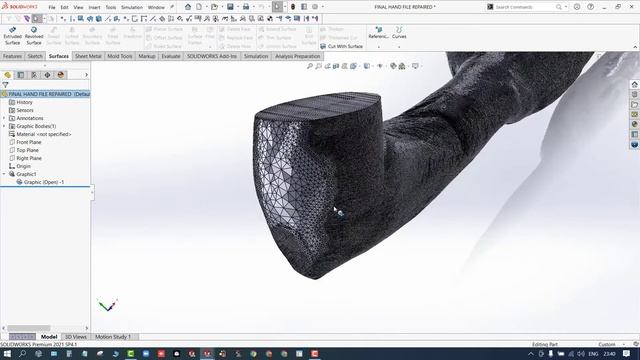Click the user login icon
The width and height of the screenshot is (640, 360).
click(577, 7)
